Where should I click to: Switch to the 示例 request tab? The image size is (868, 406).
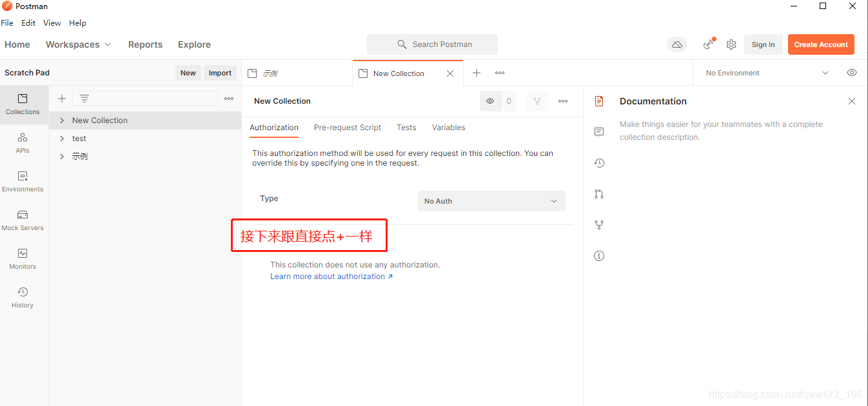(x=297, y=73)
